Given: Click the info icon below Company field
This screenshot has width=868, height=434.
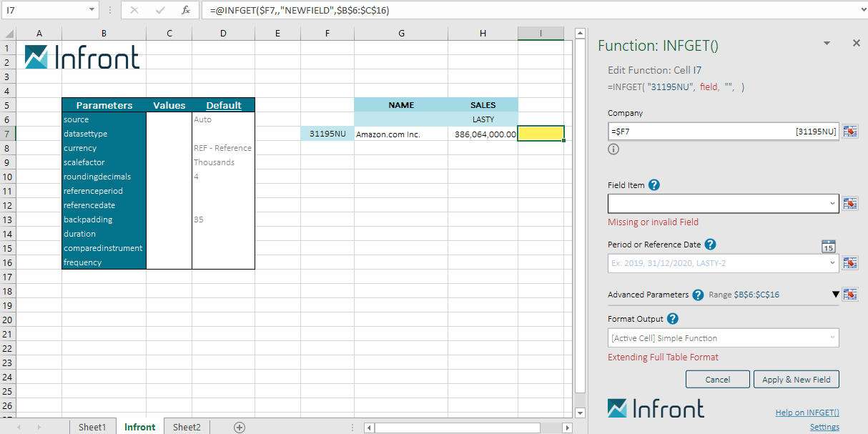Looking at the screenshot, I should (613, 149).
